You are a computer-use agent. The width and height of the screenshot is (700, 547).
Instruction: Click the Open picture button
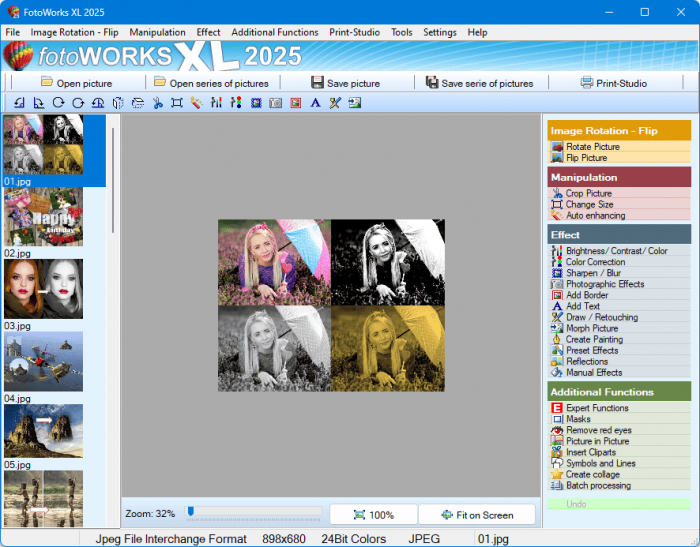(76, 83)
